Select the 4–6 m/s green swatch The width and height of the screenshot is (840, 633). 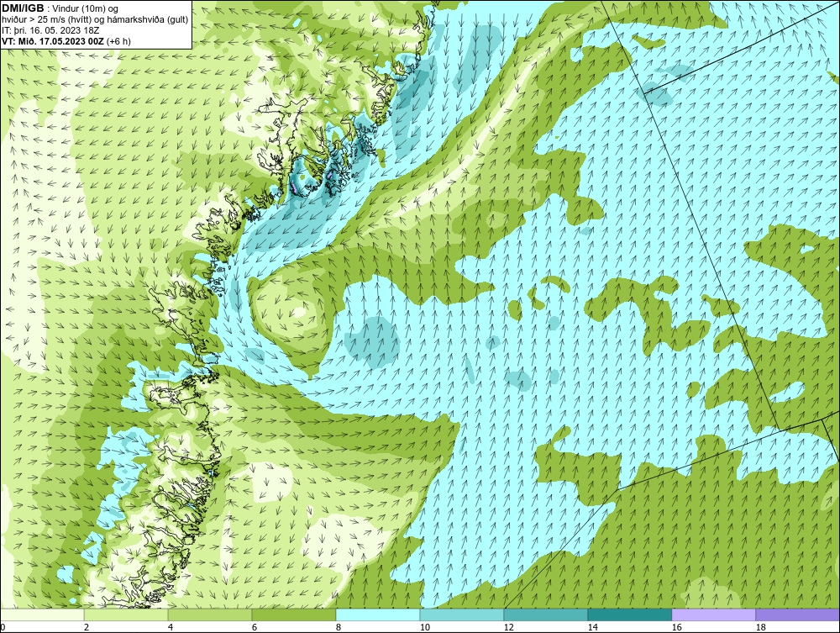click(210, 615)
